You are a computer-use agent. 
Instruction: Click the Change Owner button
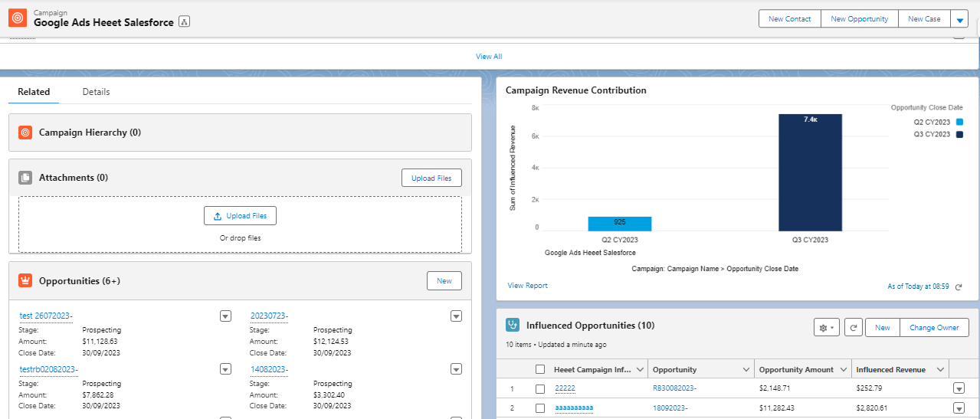[x=934, y=328]
